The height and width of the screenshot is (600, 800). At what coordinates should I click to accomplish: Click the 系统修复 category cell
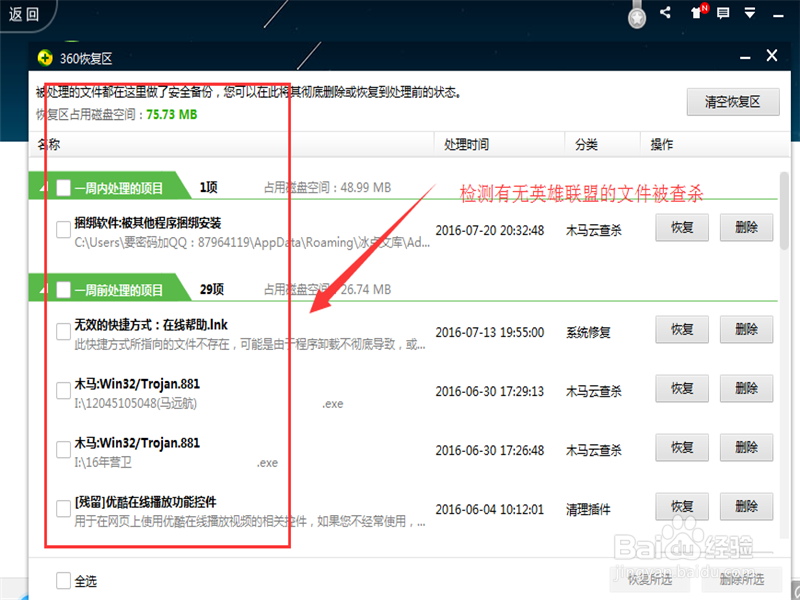(588, 333)
